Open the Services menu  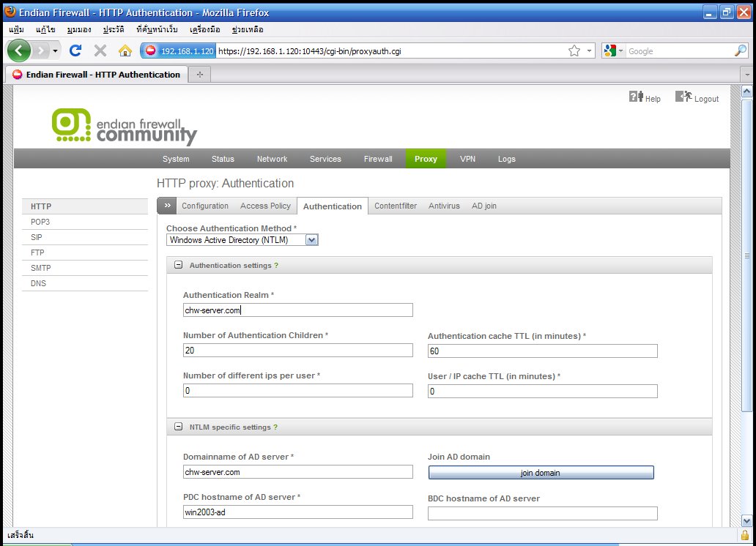pos(325,159)
